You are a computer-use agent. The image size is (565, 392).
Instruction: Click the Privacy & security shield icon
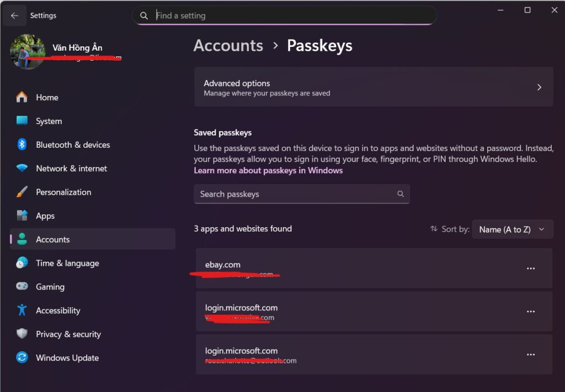click(x=22, y=334)
